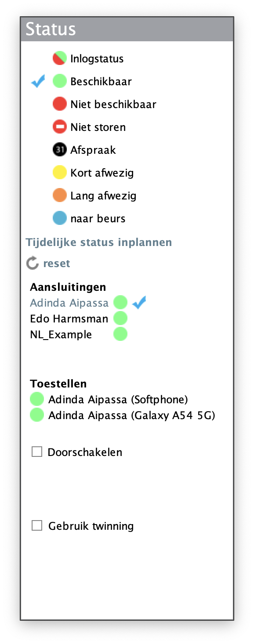Screen dimensions: 254x644
Task: Click the blue checkmark next to Beschikbaar
Action: pyautogui.click(x=38, y=80)
